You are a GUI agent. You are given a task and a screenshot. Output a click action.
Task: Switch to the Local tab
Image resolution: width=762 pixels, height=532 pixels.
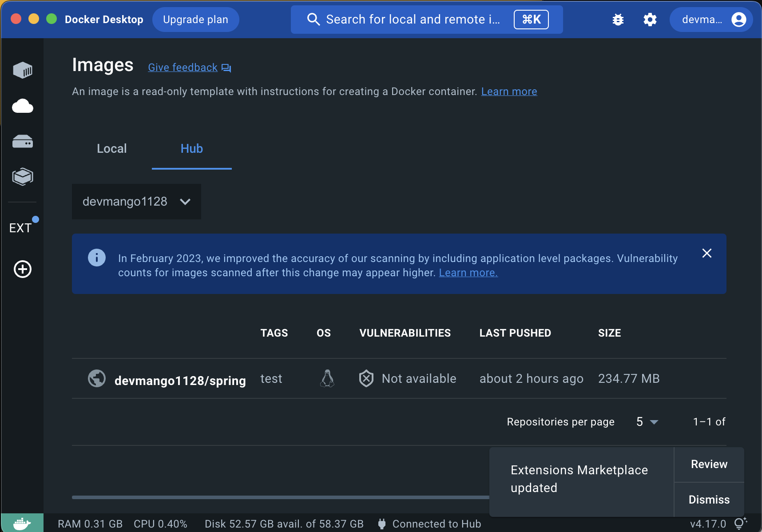pos(112,149)
